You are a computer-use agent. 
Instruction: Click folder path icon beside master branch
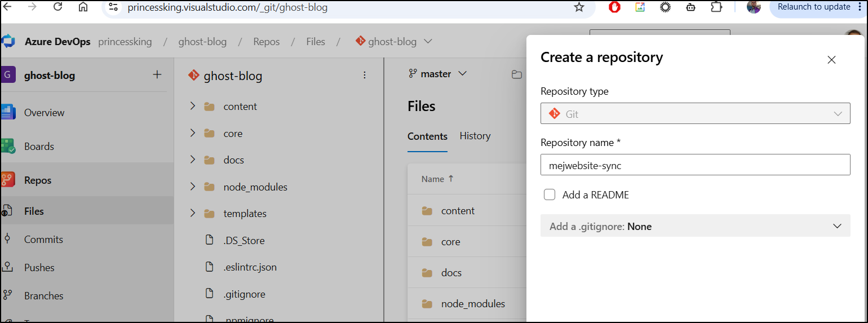coord(516,74)
